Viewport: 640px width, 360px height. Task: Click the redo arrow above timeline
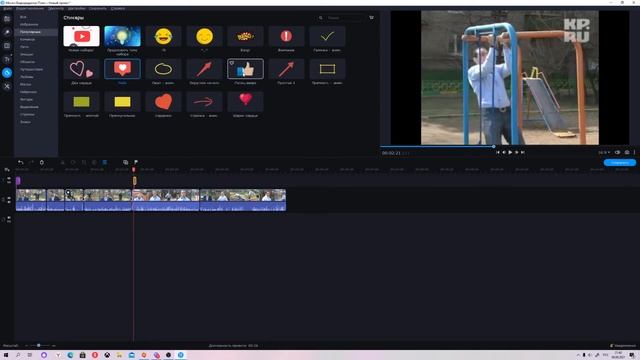[x=31, y=162]
